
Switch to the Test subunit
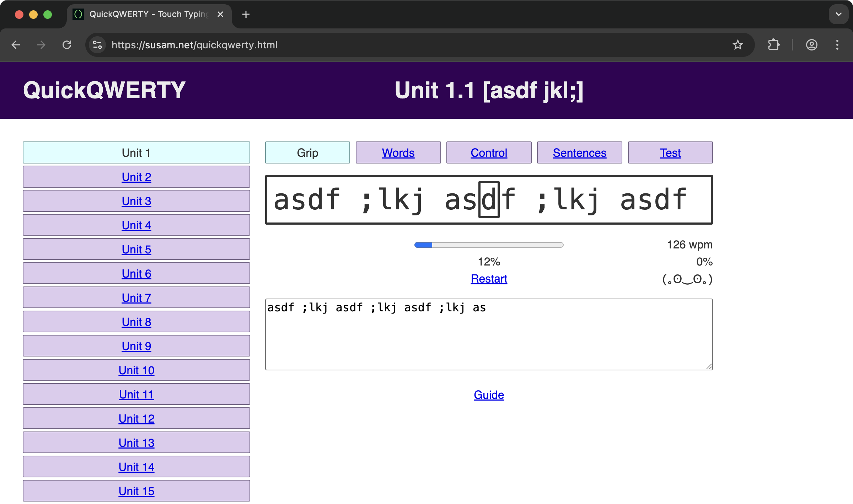[x=670, y=153]
